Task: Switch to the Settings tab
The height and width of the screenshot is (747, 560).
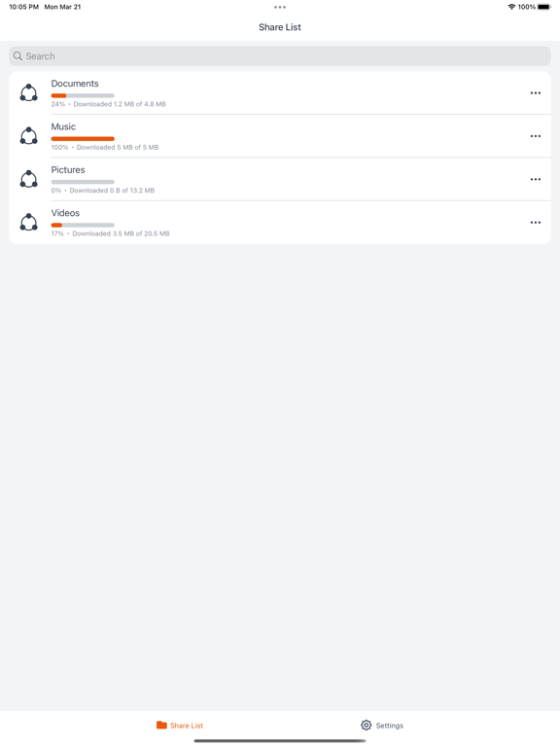Action: (382, 725)
